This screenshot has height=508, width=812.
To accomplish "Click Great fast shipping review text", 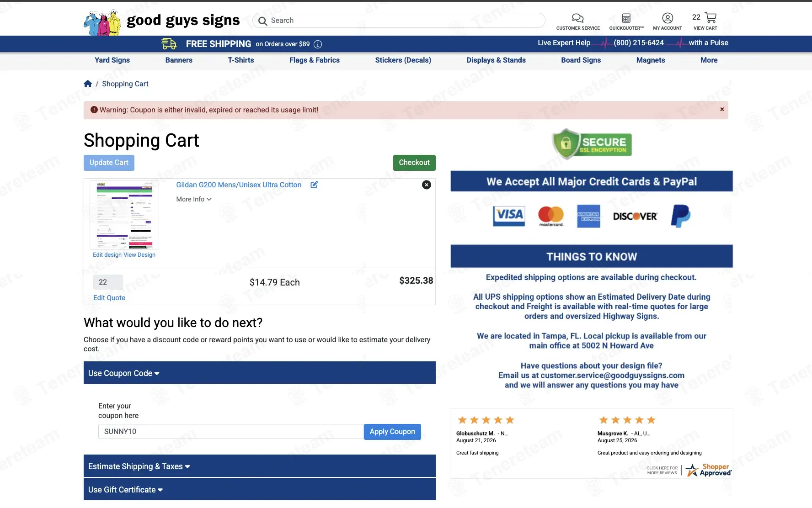I will click(477, 453).
